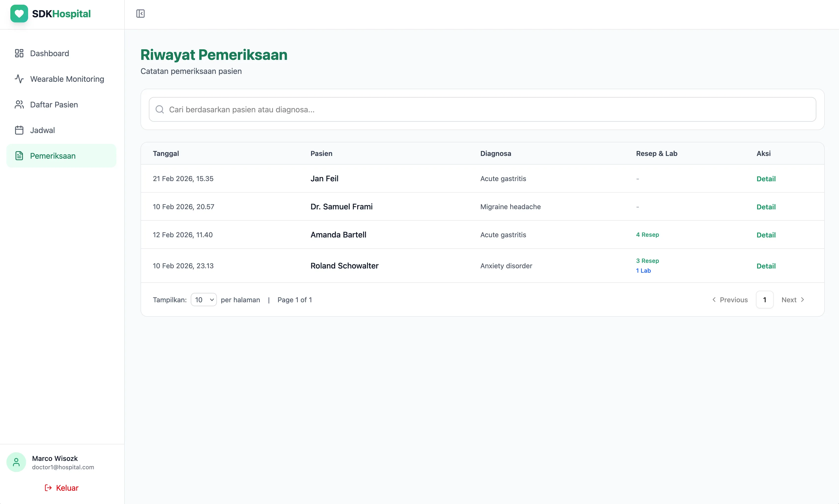Click the Daftar Pasien people icon
This screenshot has width=839, height=504.
pyautogui.click(x=19, y=105)
